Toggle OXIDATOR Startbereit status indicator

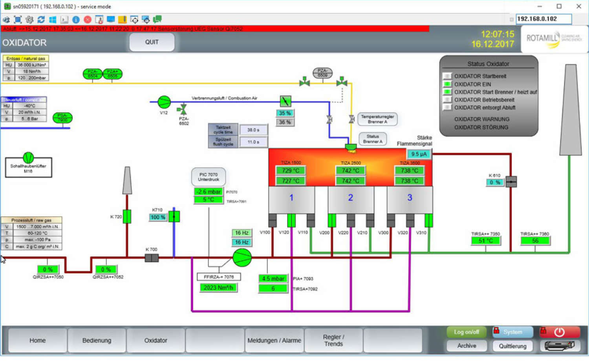point(447,76)
